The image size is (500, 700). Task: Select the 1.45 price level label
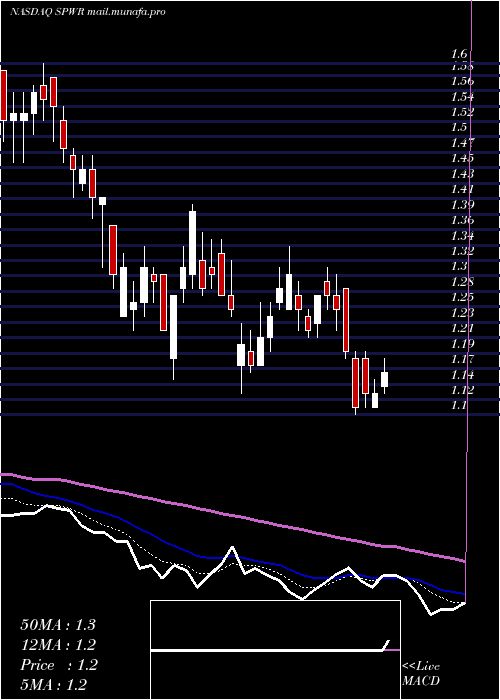pyautogui.click(x=462, y=158)
